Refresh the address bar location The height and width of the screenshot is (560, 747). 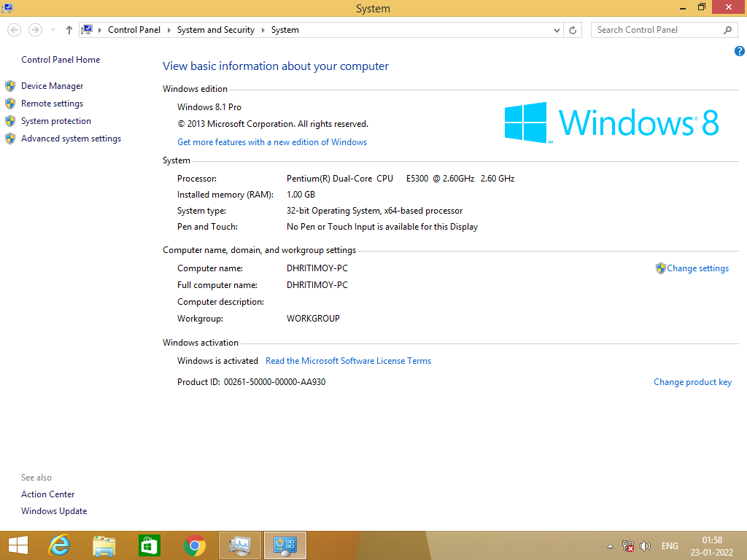[x=573, y=30]
